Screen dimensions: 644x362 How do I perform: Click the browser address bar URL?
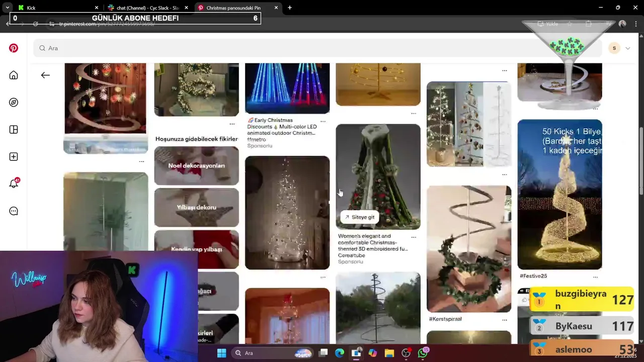point(107,24)
